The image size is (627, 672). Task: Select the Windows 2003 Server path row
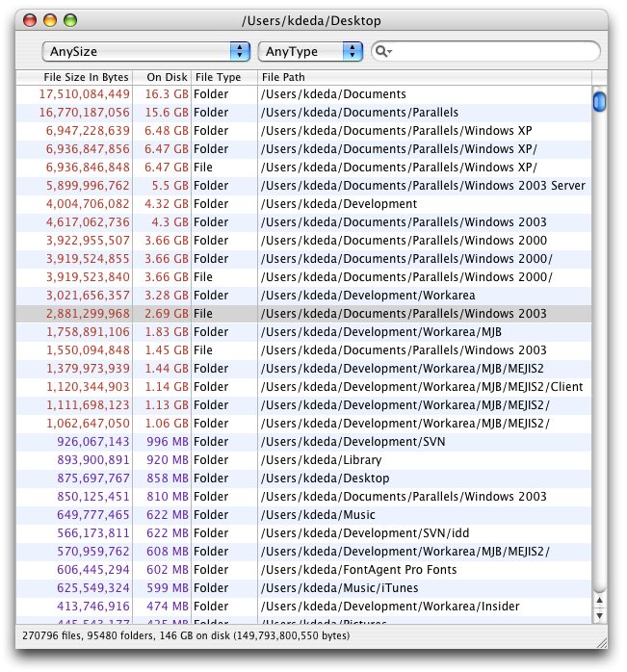pyautogui.click(x=303, y=186)
